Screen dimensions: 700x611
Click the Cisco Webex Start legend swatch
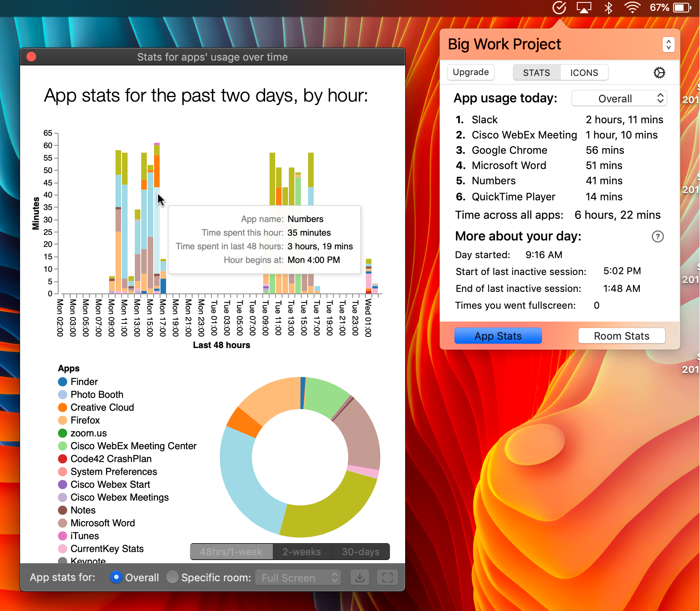(63, 485)
